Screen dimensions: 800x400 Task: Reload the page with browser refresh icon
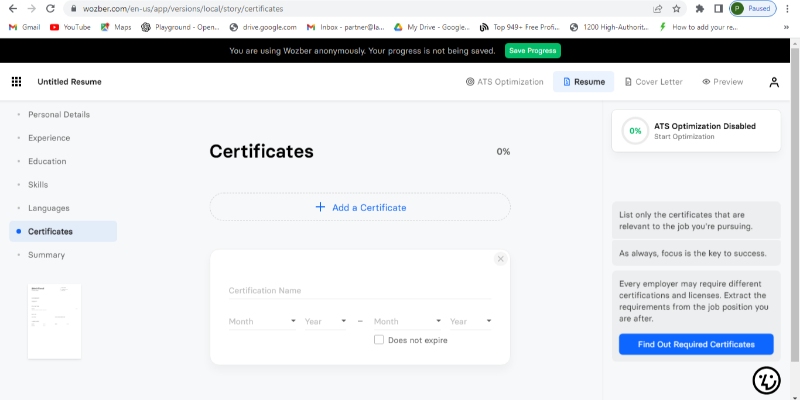point(51,8)
